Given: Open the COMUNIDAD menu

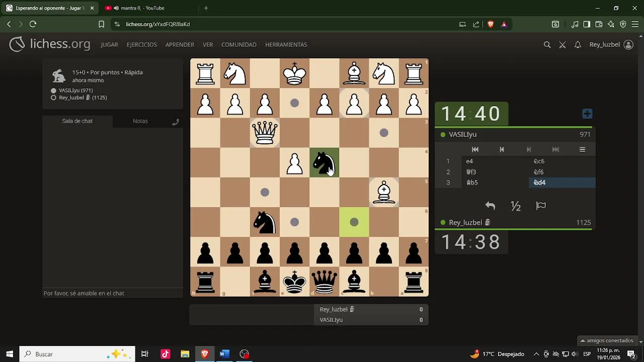Looking at the screenshot, I should tap(239, 45).
